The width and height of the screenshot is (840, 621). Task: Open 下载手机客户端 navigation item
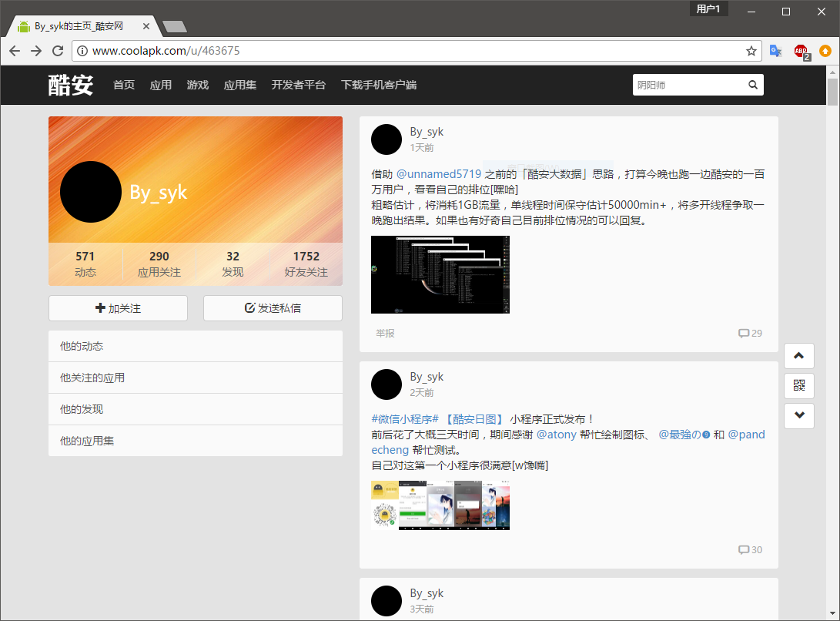(379, 85)
